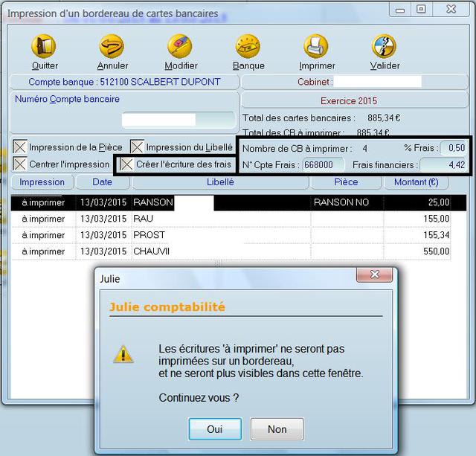The width and height of the screenshot is (476, 456).
Task: Sort by the Libellé column header
Action: [219, 182]
